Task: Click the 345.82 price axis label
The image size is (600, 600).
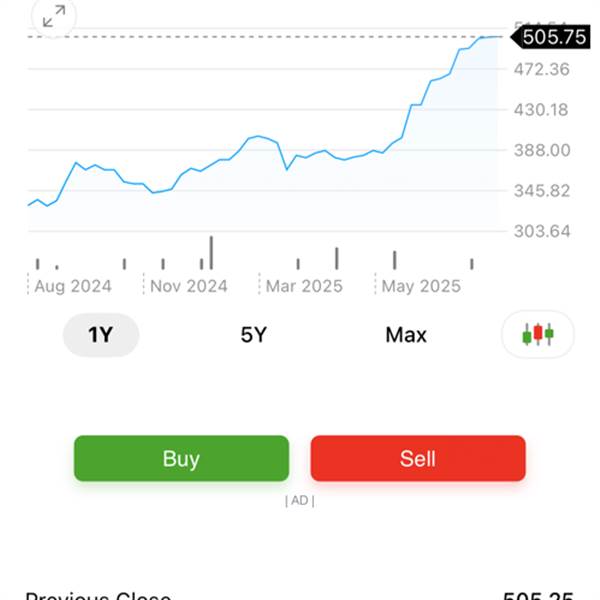Action: (542, 191)
